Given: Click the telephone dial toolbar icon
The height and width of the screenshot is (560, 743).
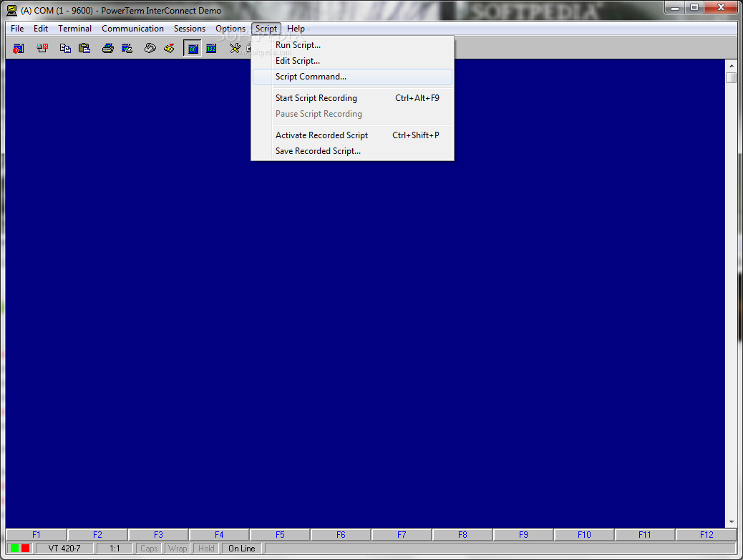Looking at the screenshot, I should point(150,48).
